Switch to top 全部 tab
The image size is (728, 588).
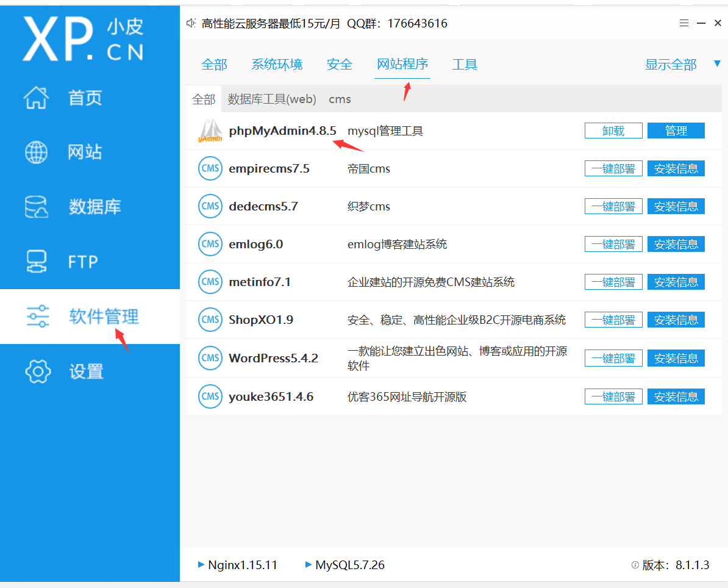pyautogui.click(x=214, y=65)
